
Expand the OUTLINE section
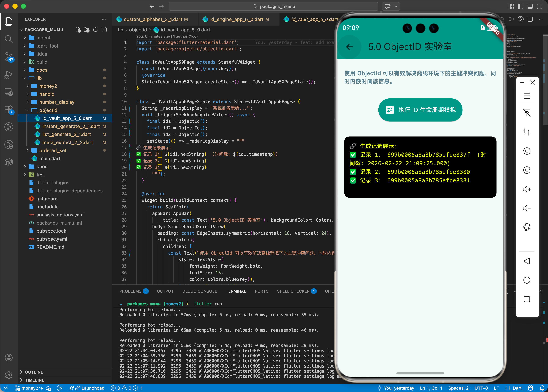34,372
